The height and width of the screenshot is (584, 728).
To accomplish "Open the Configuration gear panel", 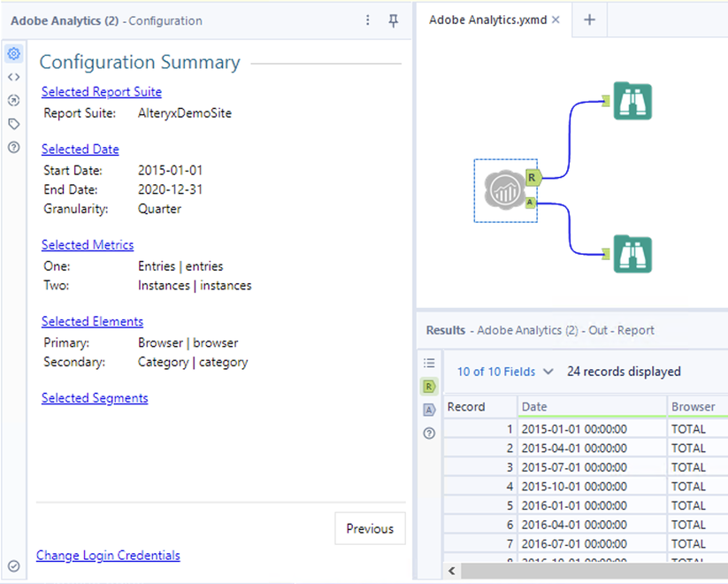I will 12,53.
